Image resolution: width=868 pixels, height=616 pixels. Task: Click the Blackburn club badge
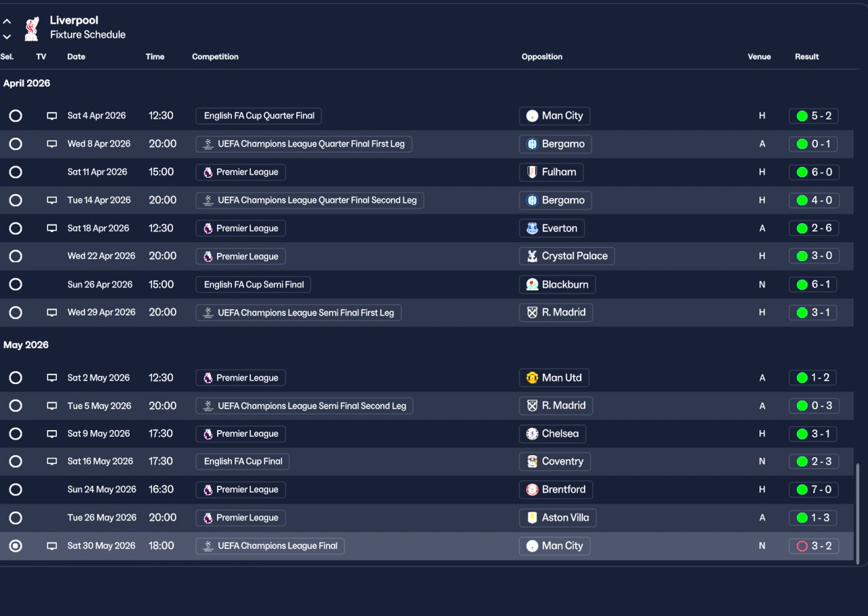(x=532, y=285)
